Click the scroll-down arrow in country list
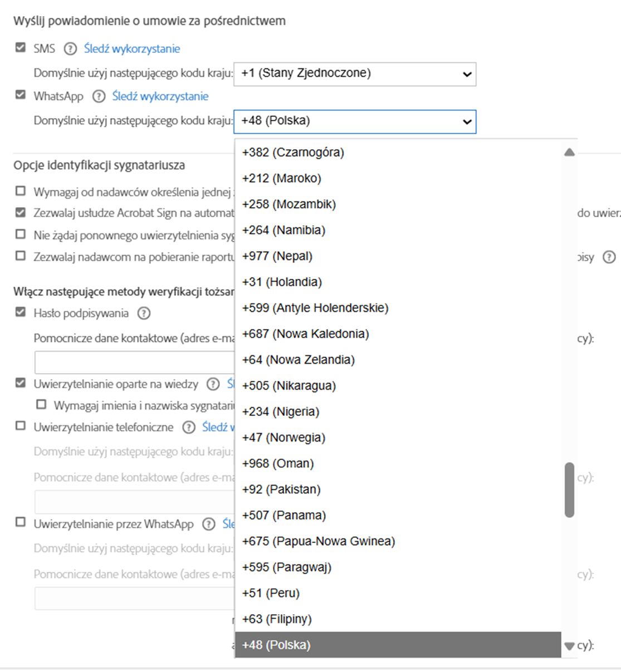The height and width of the screenshot is (672, 621). tap(569, 646)
